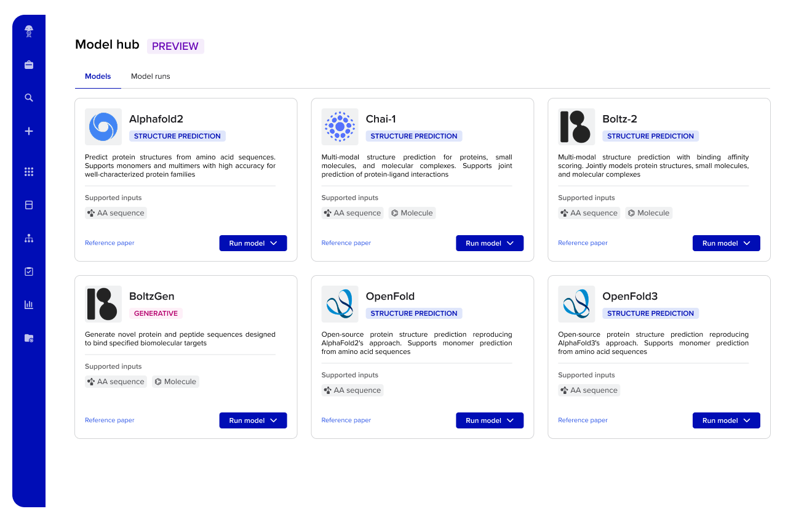812x522 pixels.
Task: Click the Structure Prediction tag on Chai-1
Action: point(414,136)
